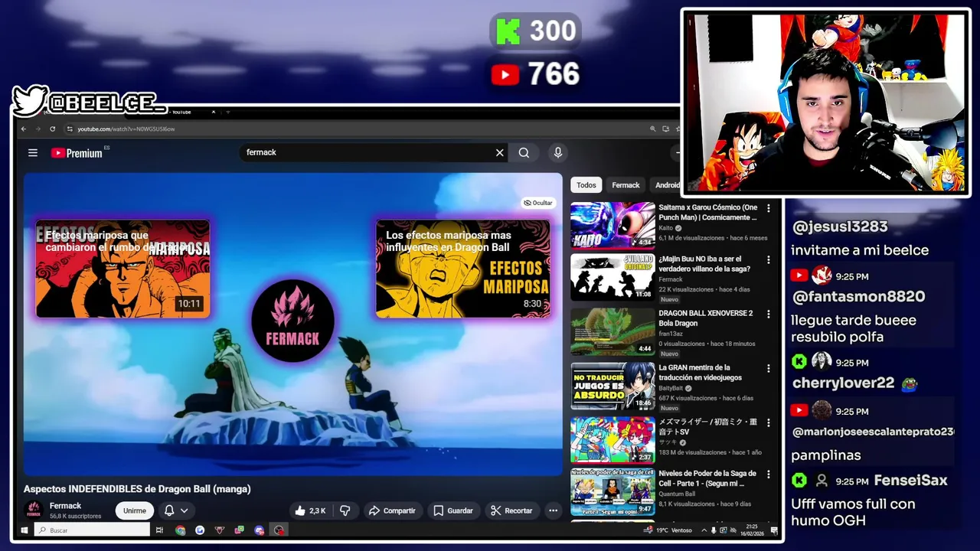
Task: Bookmark this page with star icon
Action: tap(678, 129)
